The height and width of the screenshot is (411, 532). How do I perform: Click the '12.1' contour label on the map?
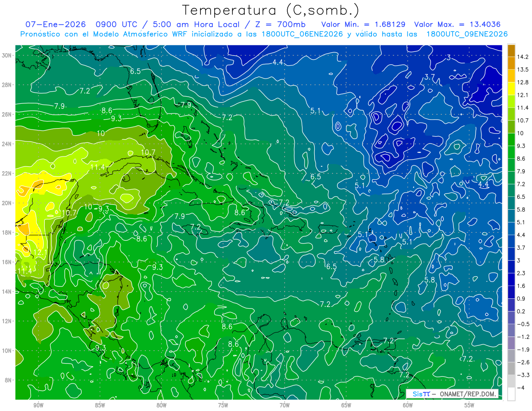point(40,252)
